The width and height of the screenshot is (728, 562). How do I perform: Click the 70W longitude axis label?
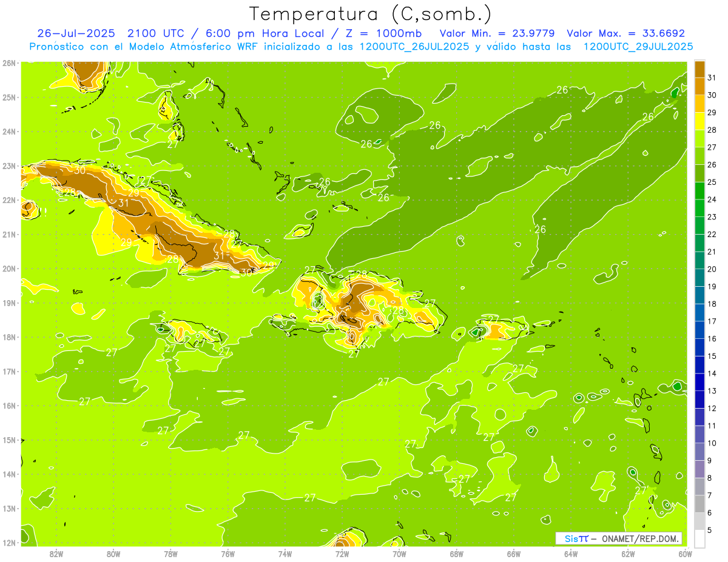(399, 554)
